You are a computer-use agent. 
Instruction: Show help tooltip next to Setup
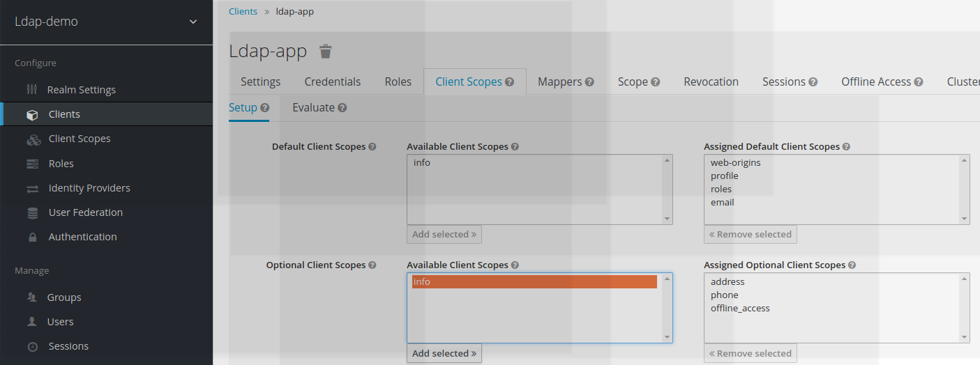(265, 108)
